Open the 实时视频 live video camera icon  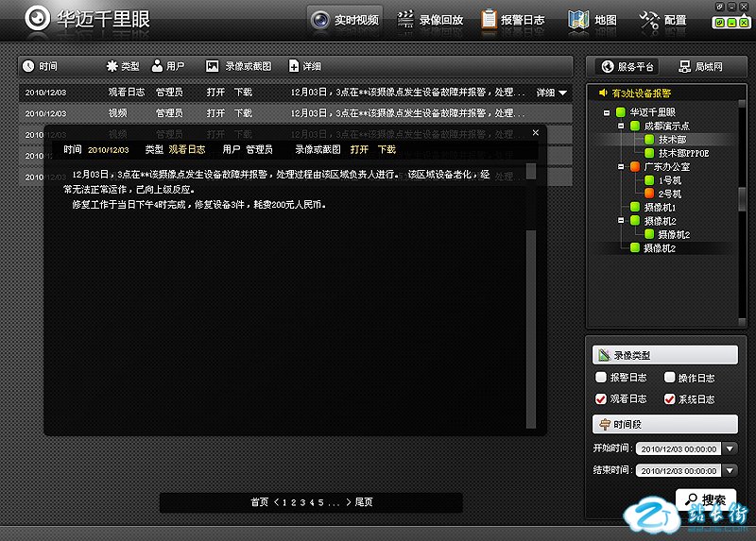click(321, 19)
